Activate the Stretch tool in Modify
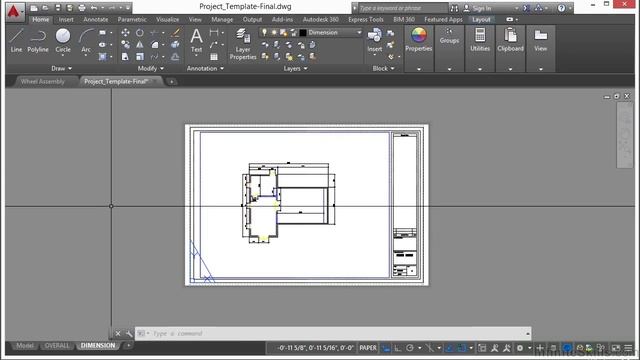This screenshot has width=640, height=360. pos(125,57)
